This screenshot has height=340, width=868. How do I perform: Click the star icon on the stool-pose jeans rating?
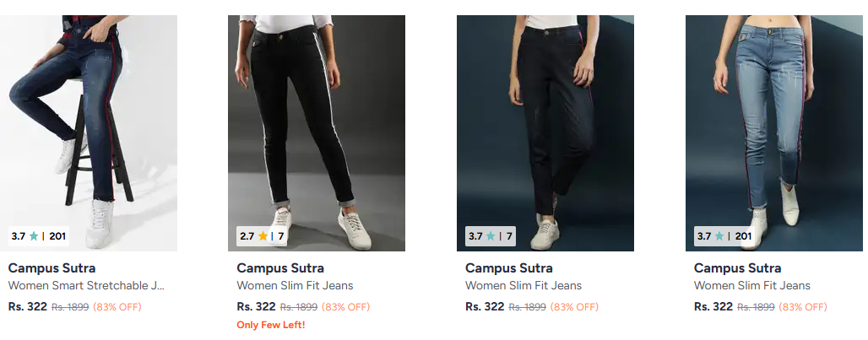[34, 236]
